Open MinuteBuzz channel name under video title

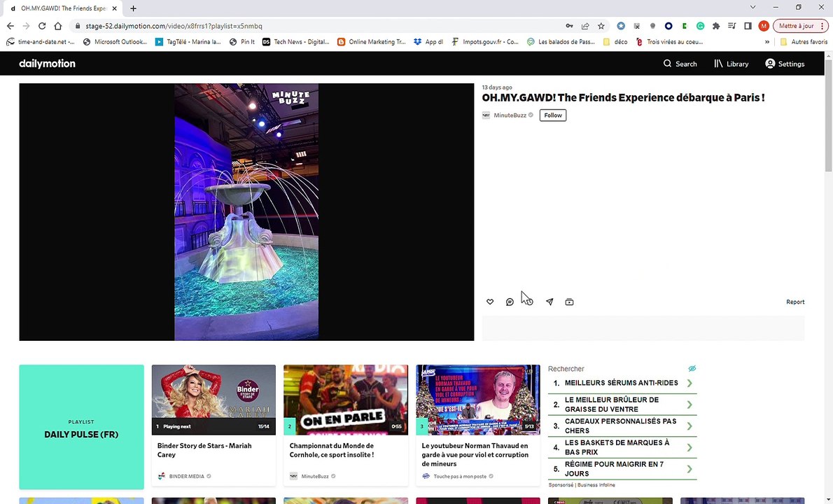[510, 115]
